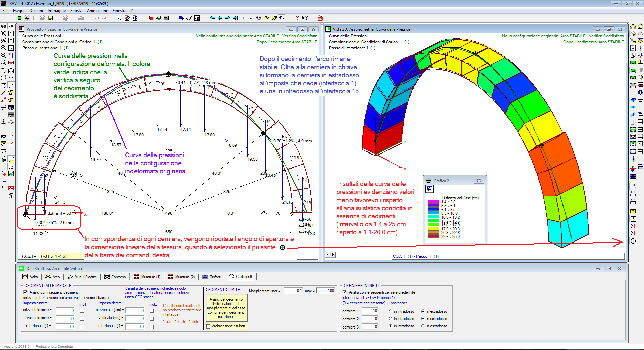This screenshot has width=644, height=350.
Task: Switch to the Rinforzi tab
Action: (x=212, y=277)
